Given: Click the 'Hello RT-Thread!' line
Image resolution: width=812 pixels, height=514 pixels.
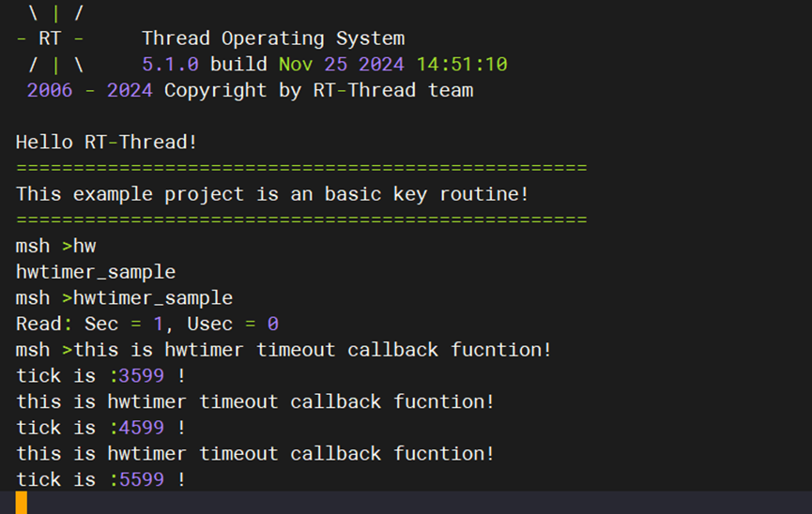Looking at the screenshot, I should (106, 143).
